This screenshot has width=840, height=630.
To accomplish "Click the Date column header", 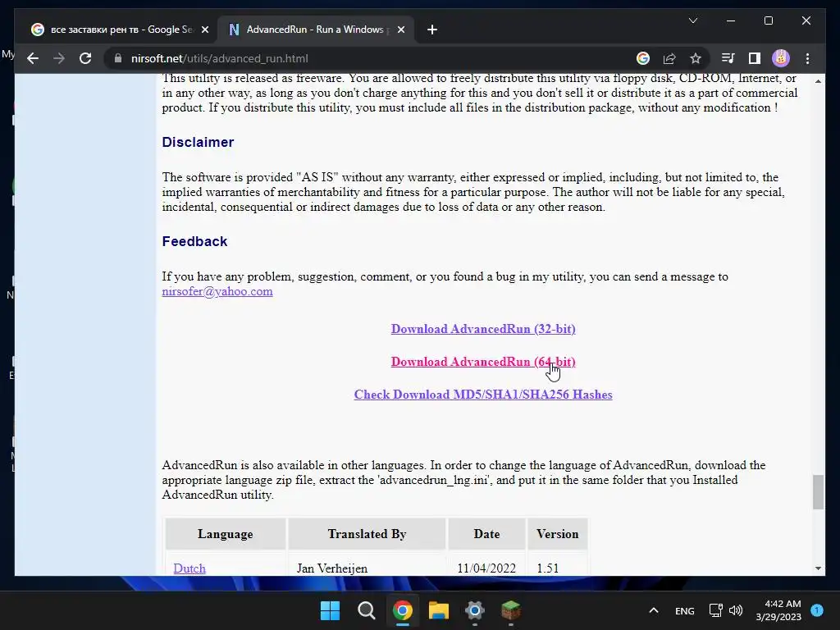I will [x=486, y=533].
